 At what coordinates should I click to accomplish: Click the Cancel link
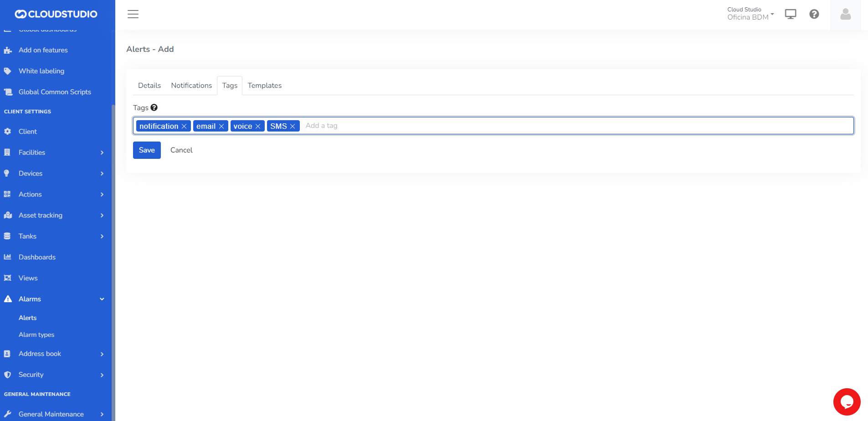(x=181, y=150)
